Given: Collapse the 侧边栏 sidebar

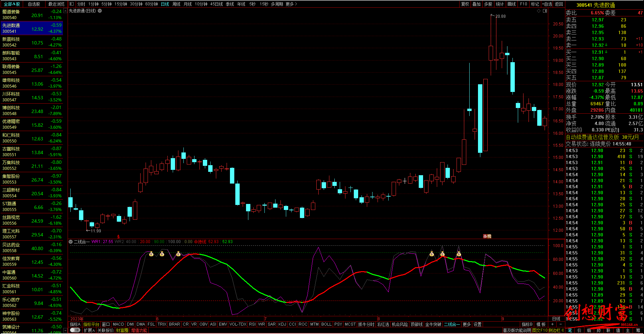Looking at the screenshot, I should tap(556, 330).
